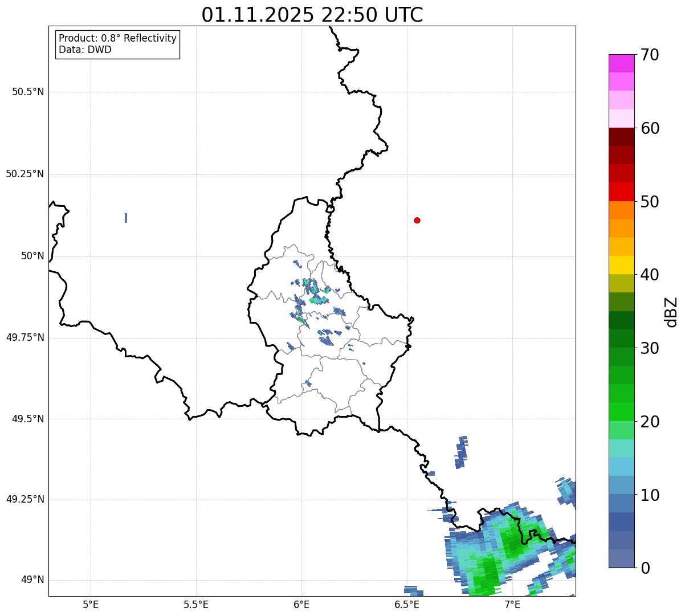Screen dimensions: 685x616
Task: Click the 50.25°N latitude label
Action: (25, 174)
